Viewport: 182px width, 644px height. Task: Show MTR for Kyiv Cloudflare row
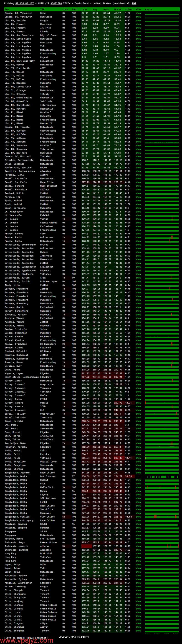pyautogui.click(x=138, y=366)
